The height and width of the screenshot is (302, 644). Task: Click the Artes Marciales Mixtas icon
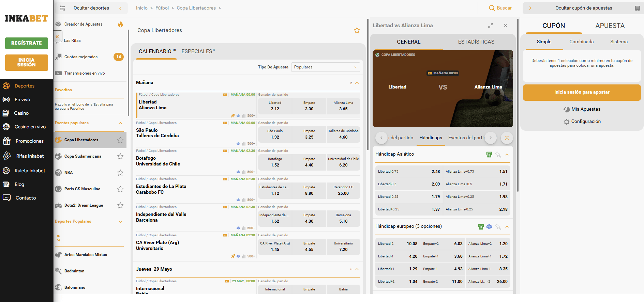(x=58, y=255)
